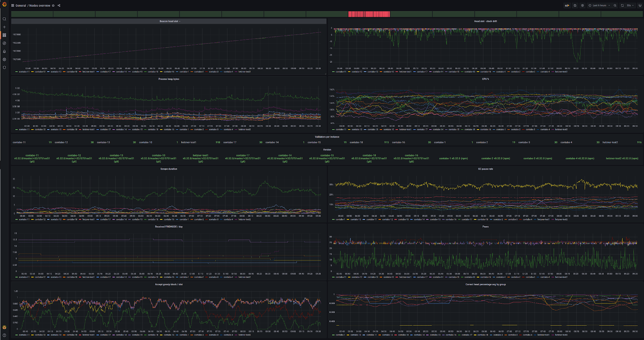Click the Add panel toolbar icon

click(x=567, y=6)
